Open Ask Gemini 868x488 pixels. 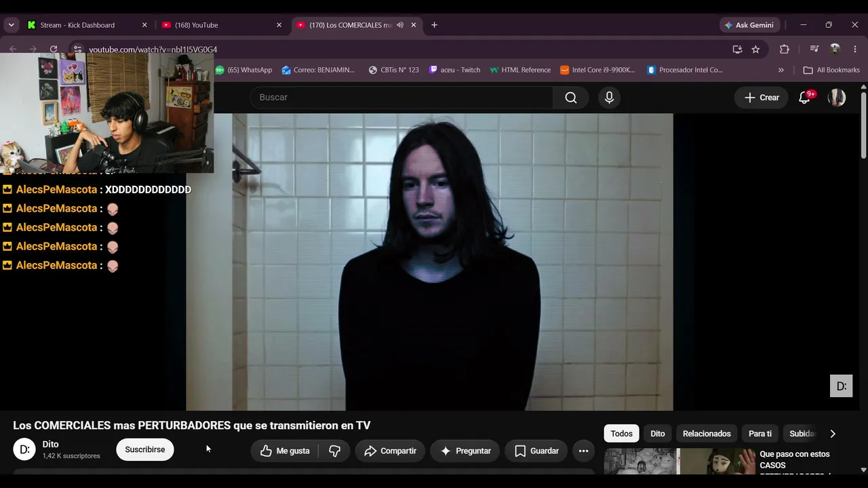(x=749, y=25)
